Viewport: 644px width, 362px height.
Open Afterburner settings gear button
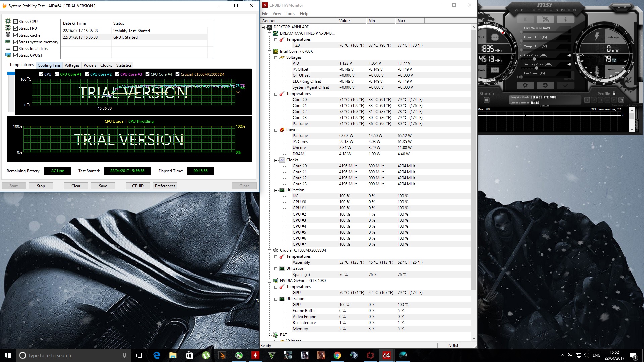(525, 85)
